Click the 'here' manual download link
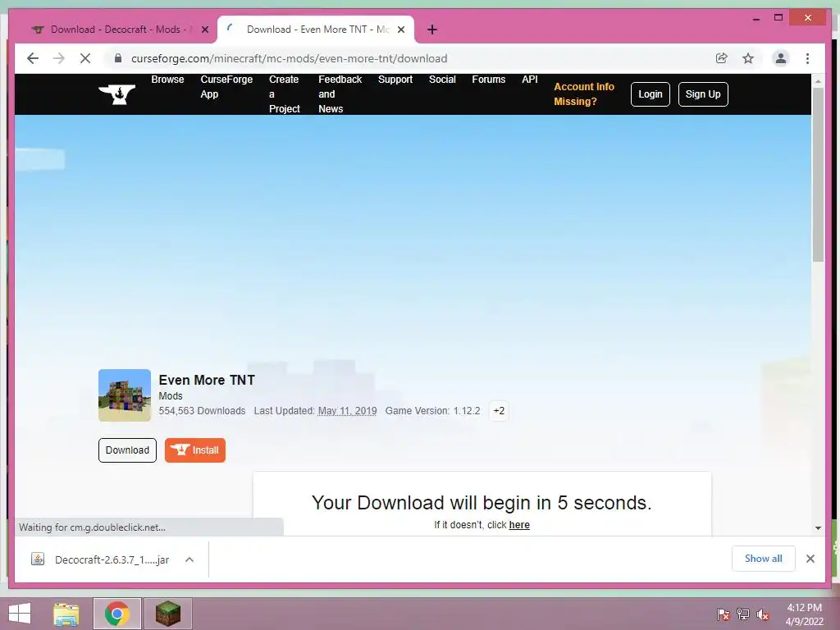Viewport: 840px width, 630px height. [519, 525]
